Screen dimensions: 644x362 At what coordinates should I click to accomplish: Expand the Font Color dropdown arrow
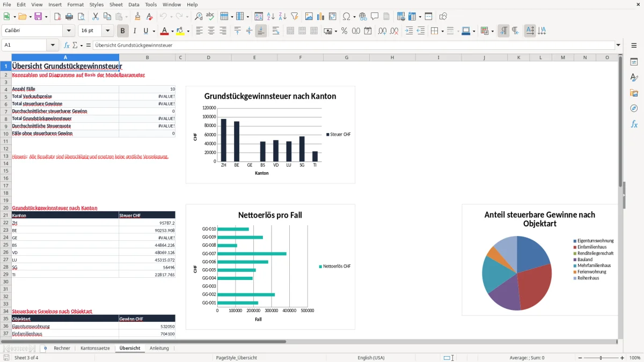172,31
